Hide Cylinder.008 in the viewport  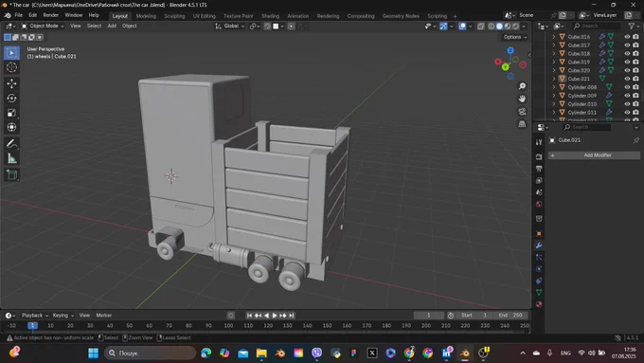[627, 87]
